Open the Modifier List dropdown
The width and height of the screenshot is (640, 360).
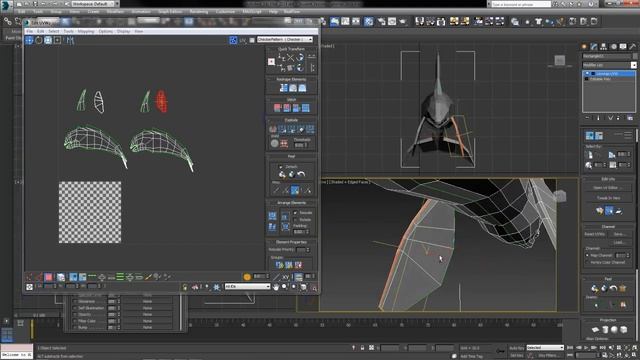click(609, 65)
